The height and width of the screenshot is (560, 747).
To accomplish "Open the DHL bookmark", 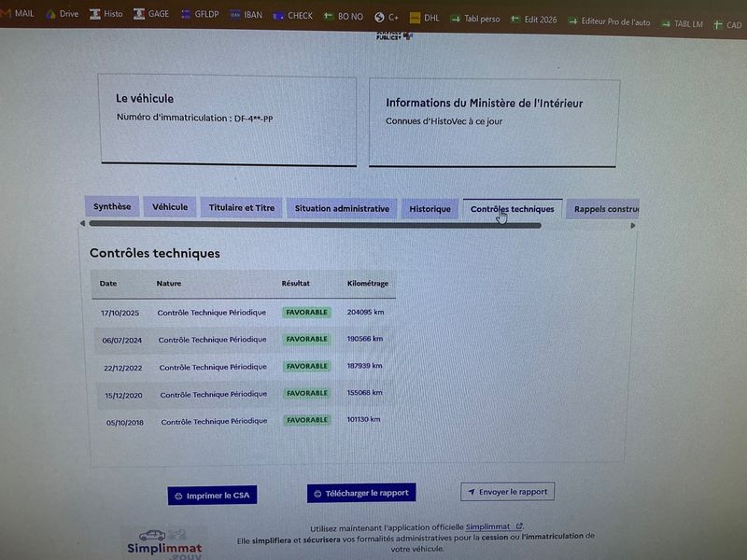I will pyautogui.click(x=425, y=18).
